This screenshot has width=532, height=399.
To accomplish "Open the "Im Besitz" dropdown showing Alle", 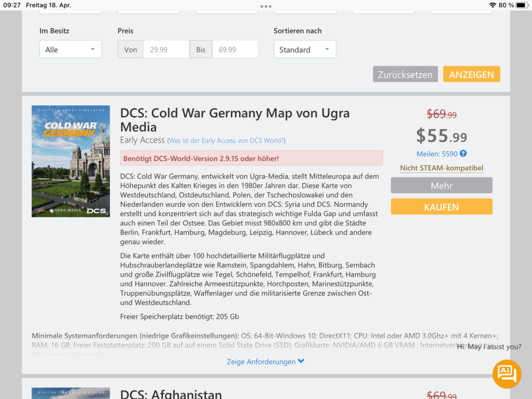I will tap(70, 49).
